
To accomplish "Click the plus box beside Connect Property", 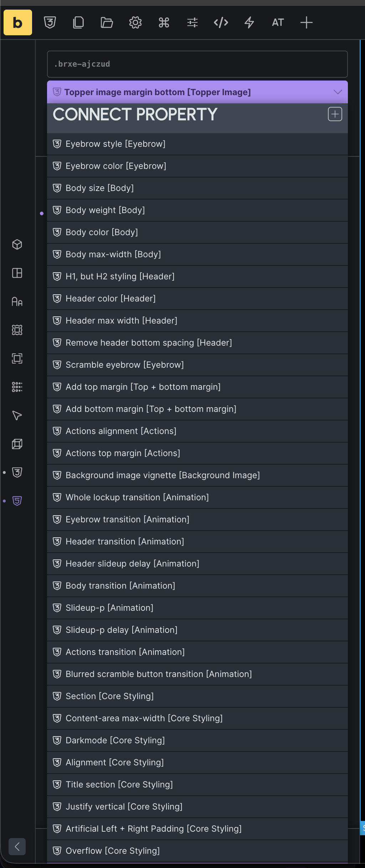I will (x=335, y=114).
